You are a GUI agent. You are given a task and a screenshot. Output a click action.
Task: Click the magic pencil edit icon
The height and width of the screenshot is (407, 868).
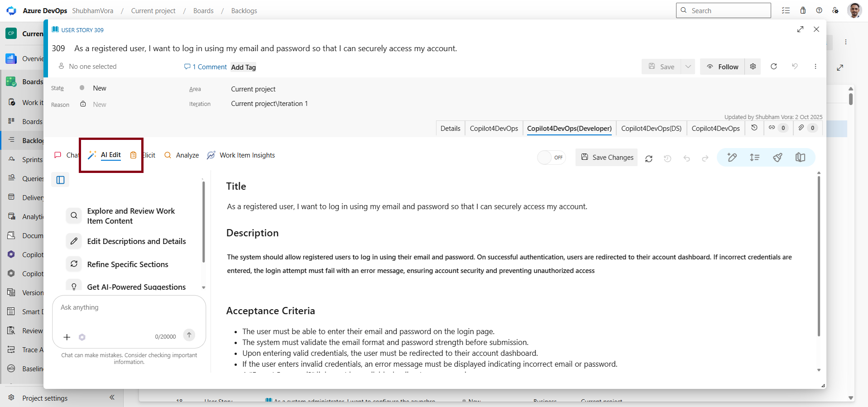click(732, 158)
